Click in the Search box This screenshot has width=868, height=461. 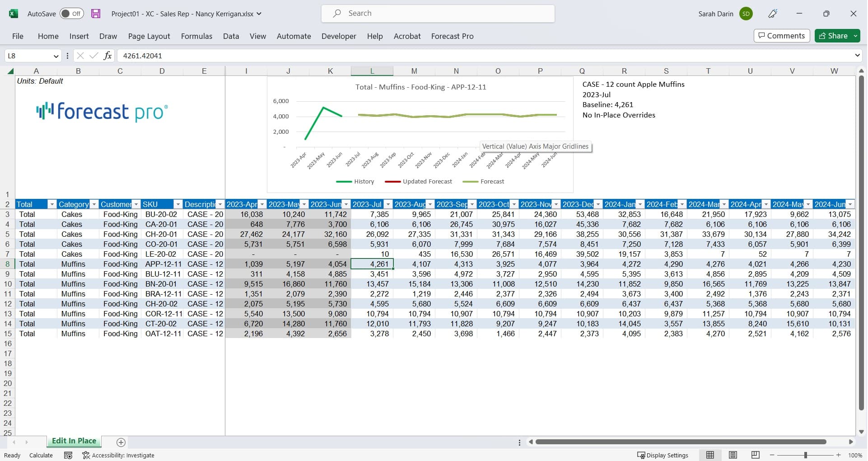coord(438,14)
